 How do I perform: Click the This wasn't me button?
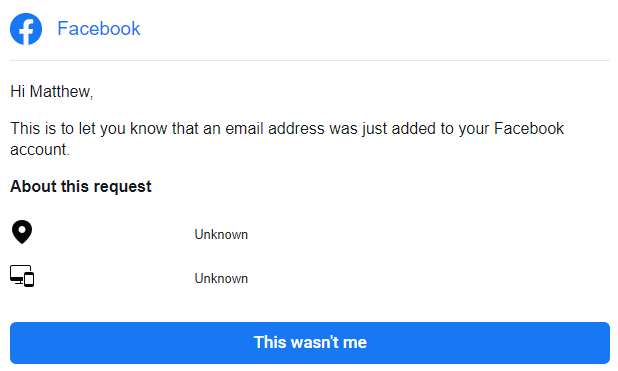click(310, 343)
